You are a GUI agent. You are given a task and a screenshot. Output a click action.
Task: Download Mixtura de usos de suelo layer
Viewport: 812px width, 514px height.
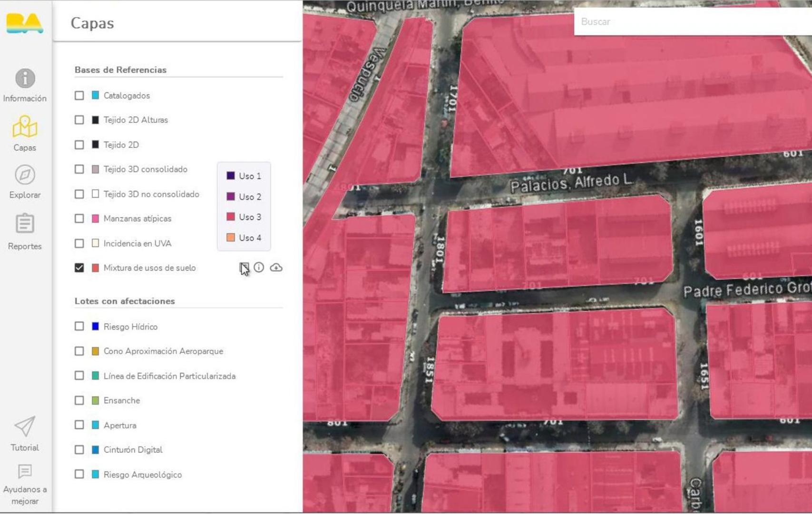click(276, 267)
